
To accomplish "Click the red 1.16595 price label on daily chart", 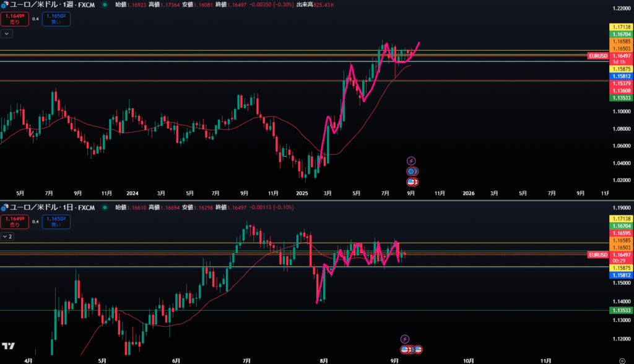I will [620, 233].
